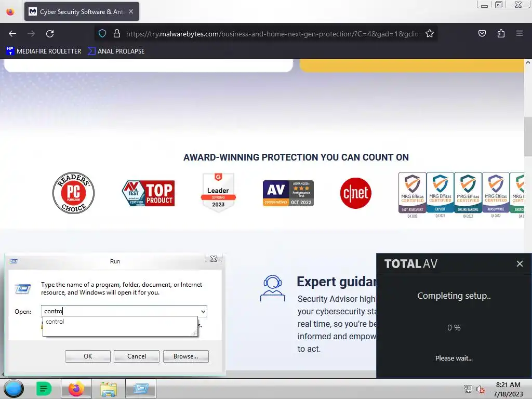Viewport: 532px width, 399px height.
Task: Close the Run dialog with its X
Action: pos(214,259)
